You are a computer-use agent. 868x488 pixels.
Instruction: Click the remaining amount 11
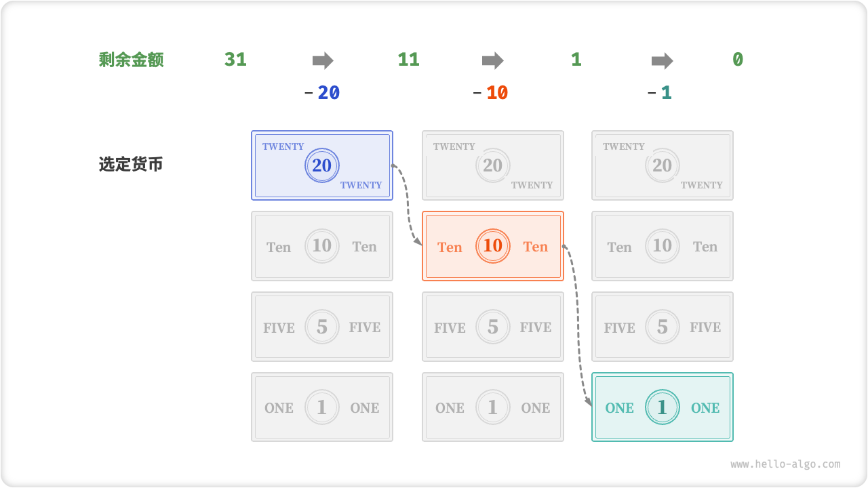[x=408, y=60]
